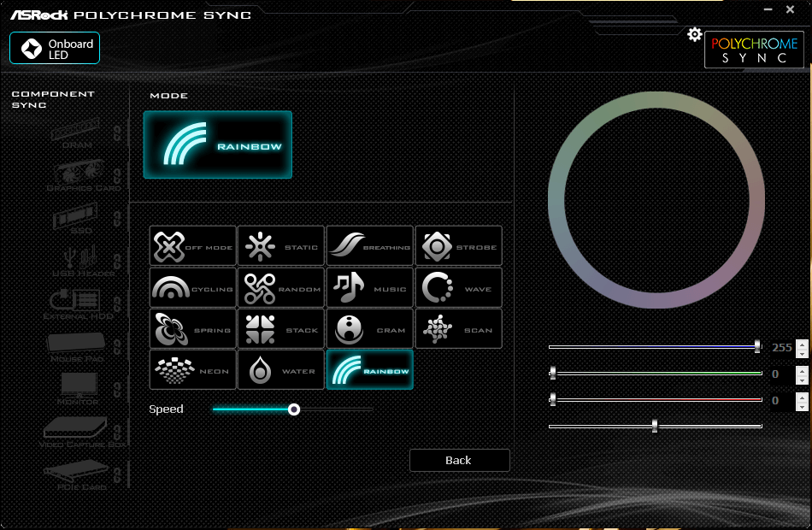Viewport: 812px width, 530px height.
Task: Increase the red value with its up arrow
Action: coord(802,397)
